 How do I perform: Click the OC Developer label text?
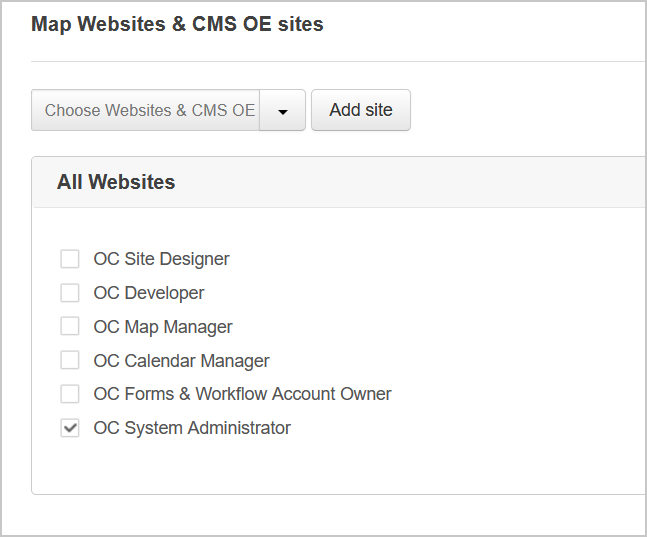click(149, 293)
